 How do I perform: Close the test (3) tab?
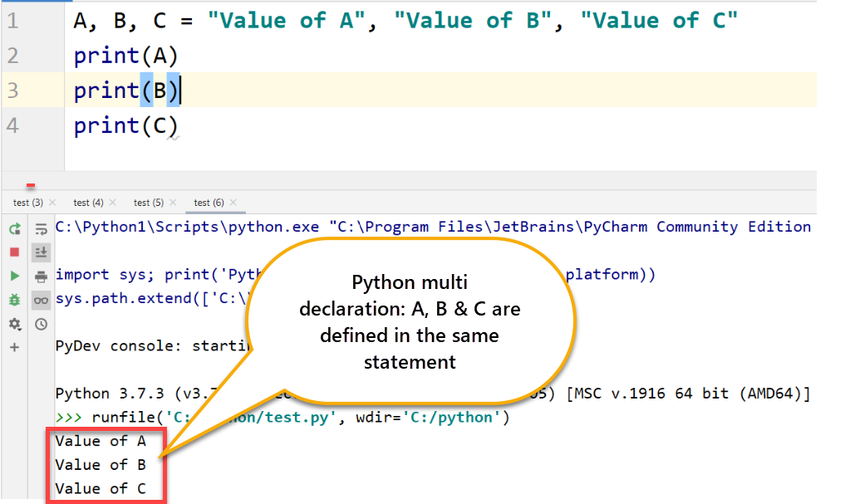tap(53, 203)
